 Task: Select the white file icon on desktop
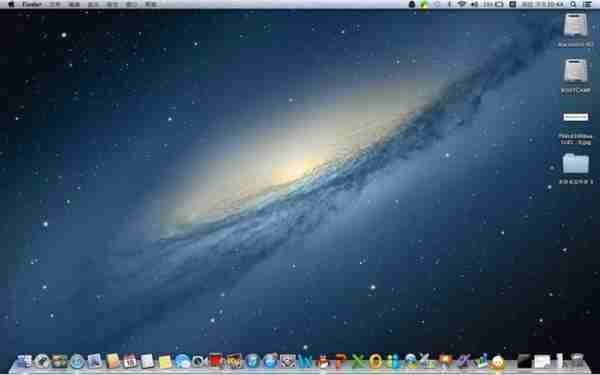tap(576, 117)
